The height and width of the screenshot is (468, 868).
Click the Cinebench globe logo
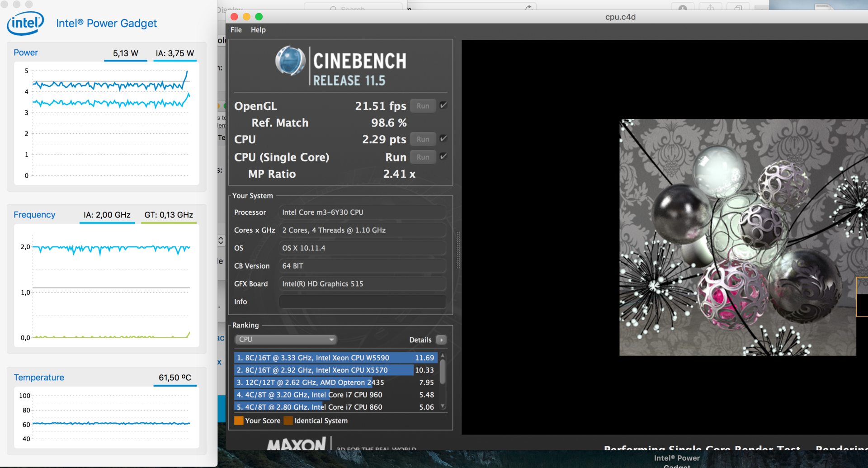pyautogui.click(x=290, y=61)
